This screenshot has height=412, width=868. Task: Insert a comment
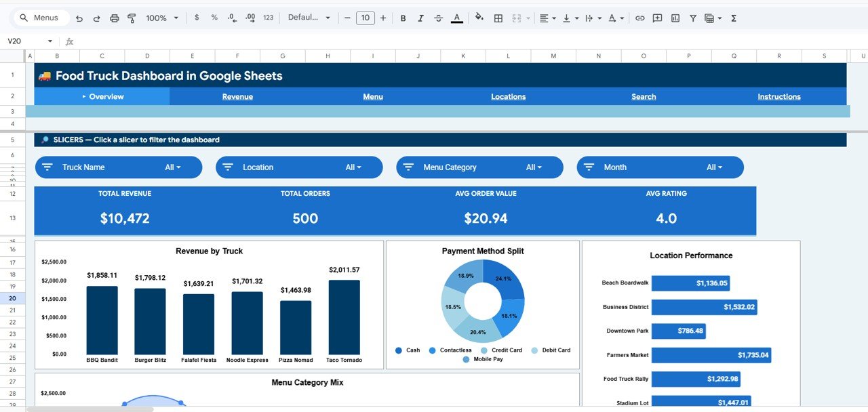tap(657, 18)
